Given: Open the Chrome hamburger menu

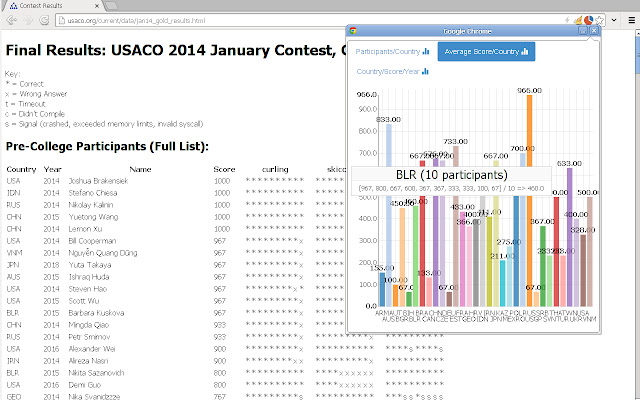Looking at the screenshot, I should click(631, 20).
